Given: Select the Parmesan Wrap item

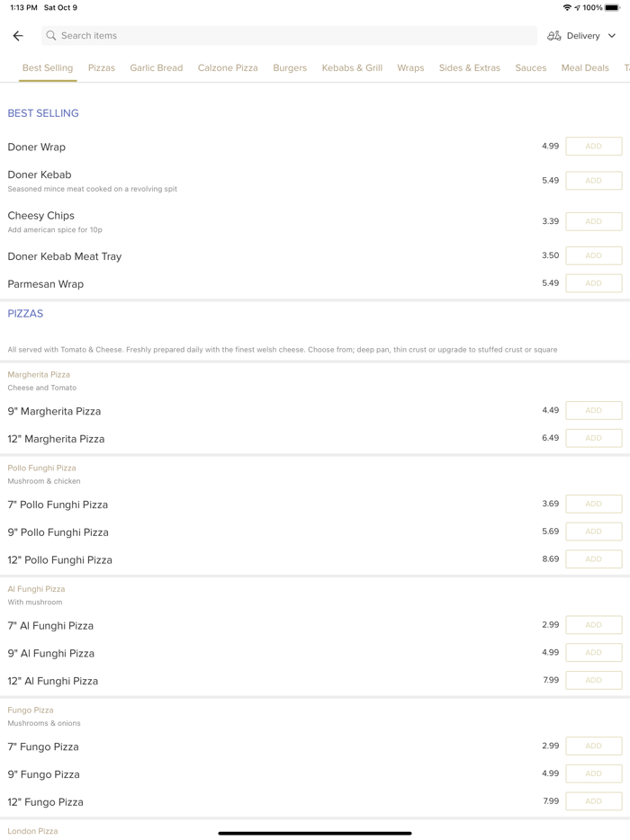Looking at the screenshot, I should tap(46, 284).
